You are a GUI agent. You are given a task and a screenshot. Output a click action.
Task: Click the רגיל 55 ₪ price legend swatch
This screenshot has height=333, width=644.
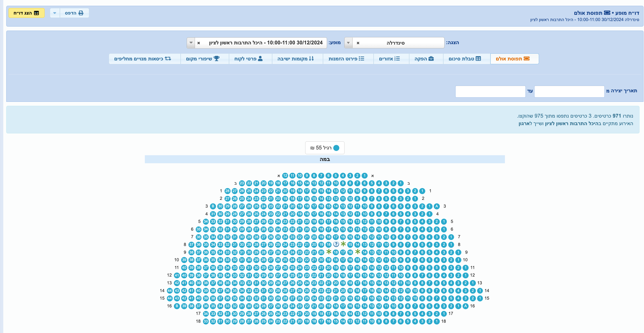point(336,148)
